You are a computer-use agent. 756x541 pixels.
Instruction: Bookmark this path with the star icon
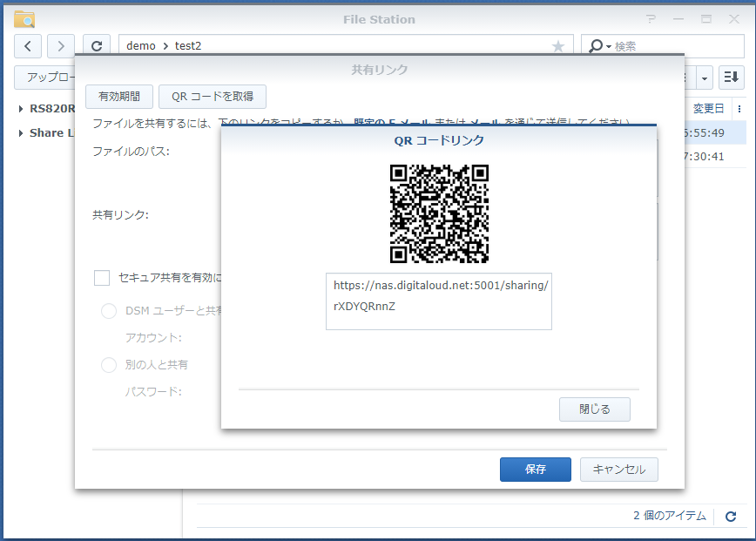(557, 46)
